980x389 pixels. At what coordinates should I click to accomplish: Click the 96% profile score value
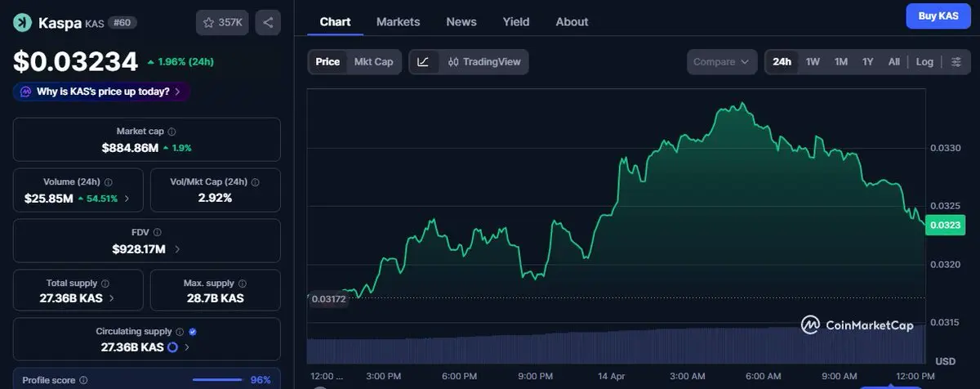[x=261, y=380]
